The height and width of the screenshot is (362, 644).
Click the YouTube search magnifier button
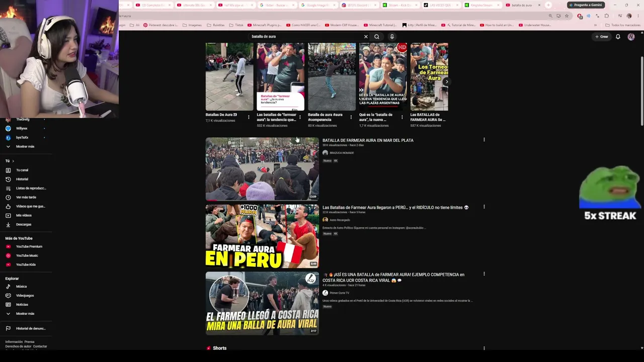[376, 37]
